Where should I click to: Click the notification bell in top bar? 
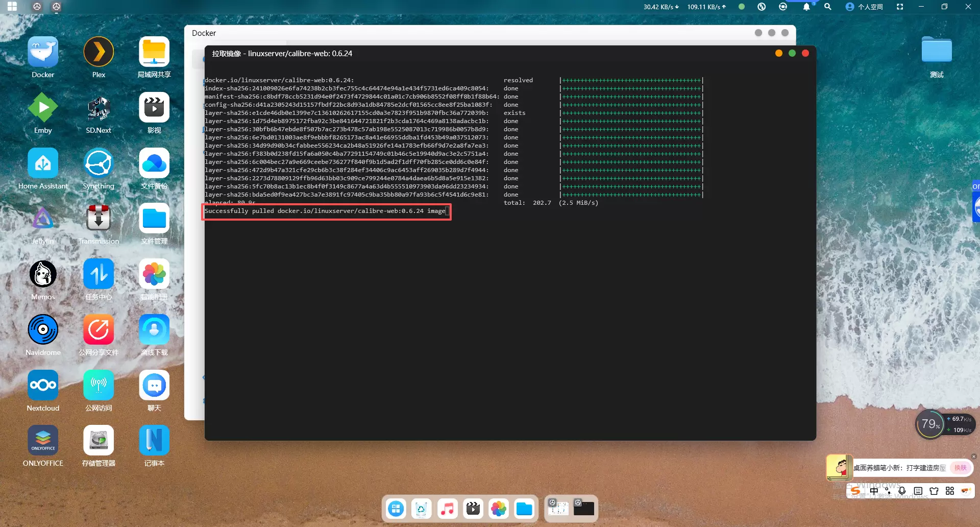tap(806, 7)
